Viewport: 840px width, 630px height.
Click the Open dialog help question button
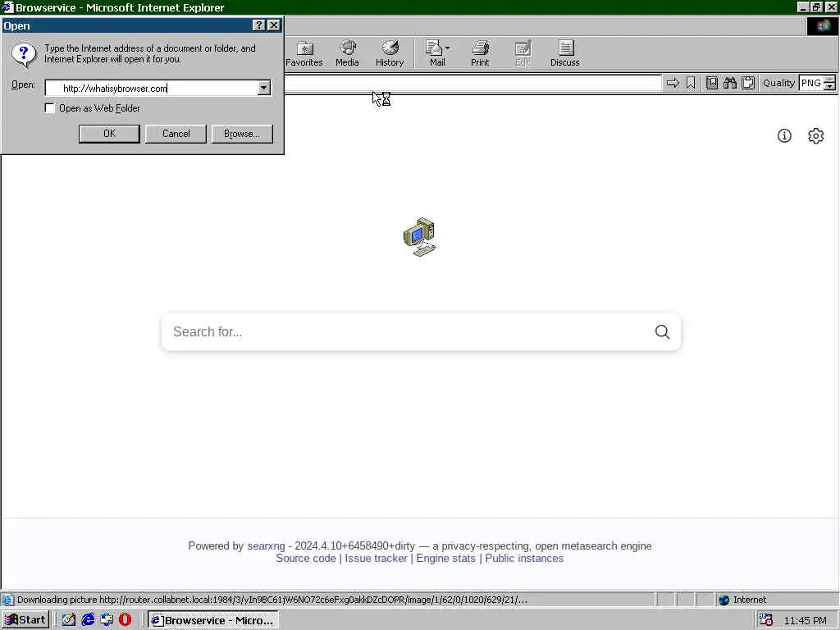tap(258, 25)
